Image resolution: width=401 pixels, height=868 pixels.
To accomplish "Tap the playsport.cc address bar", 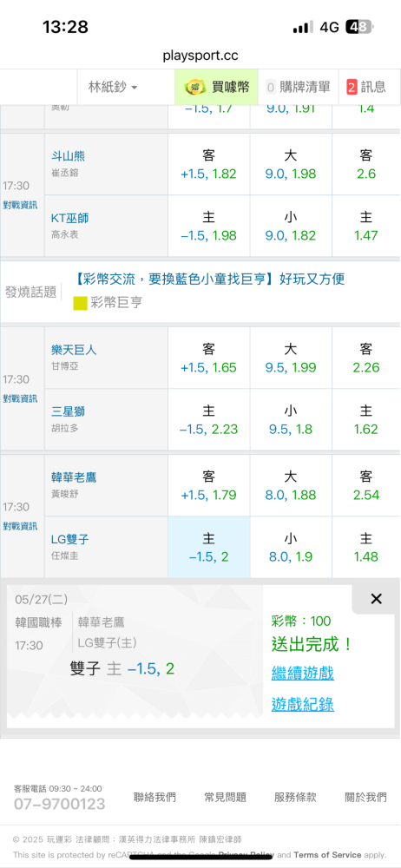I will 200,56.
